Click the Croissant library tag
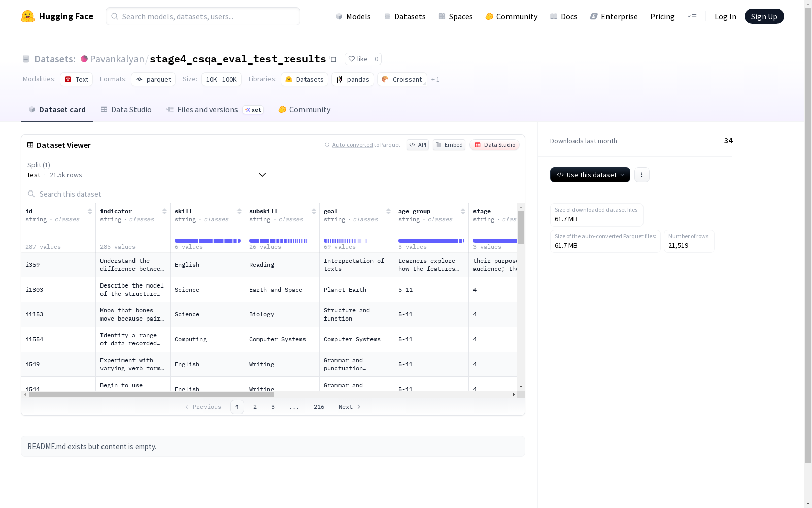812x508 pixels. [x=402, y=79]
